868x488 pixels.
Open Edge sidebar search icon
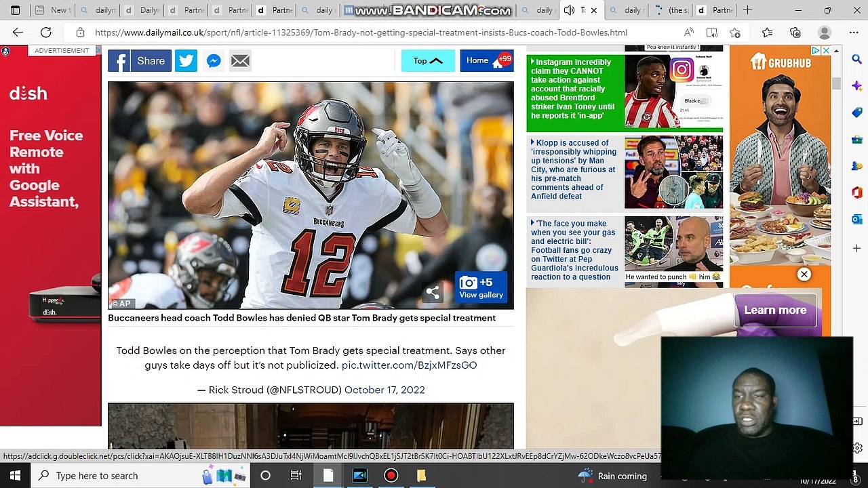[856, 60]
